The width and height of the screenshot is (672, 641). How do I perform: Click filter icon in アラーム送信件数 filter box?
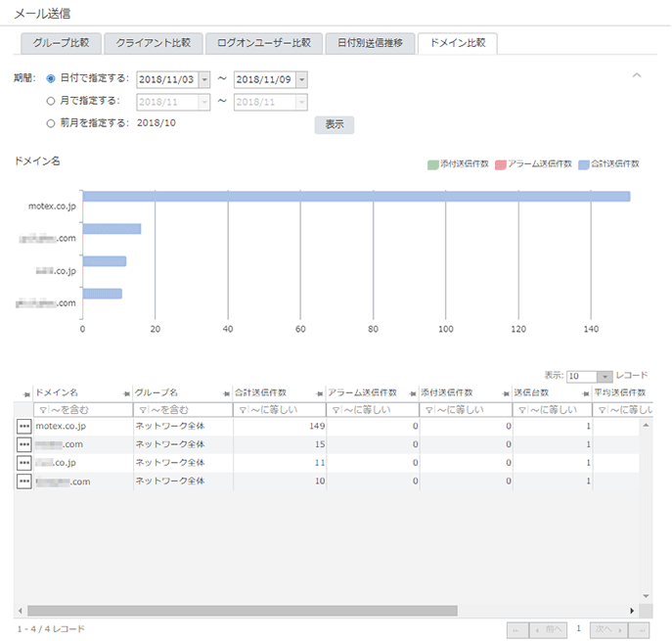336,410
